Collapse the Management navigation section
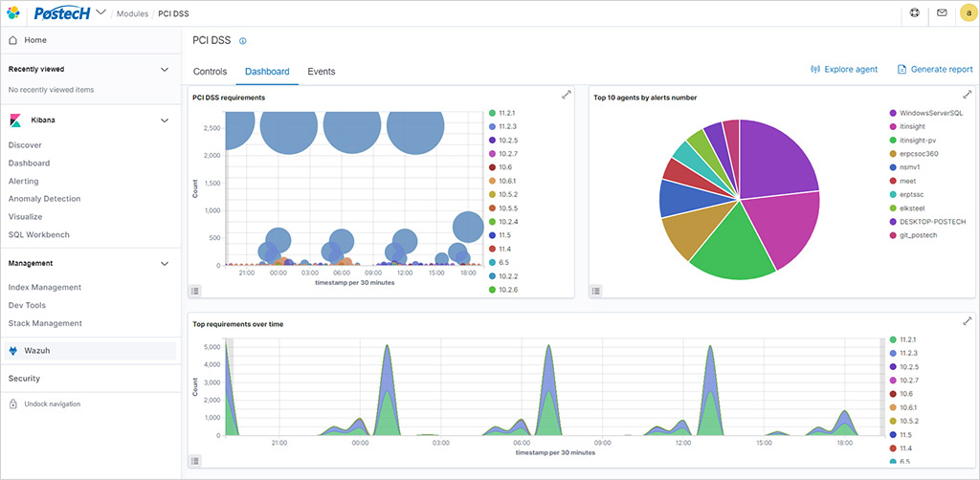The width and height of the screenshot is (980, 480). click(165, 263)
